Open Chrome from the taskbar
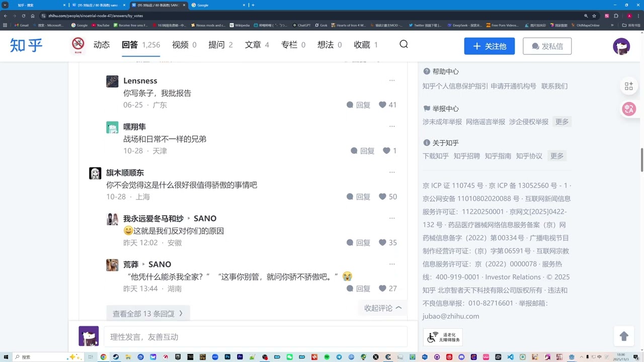 [x=103, y=357]
